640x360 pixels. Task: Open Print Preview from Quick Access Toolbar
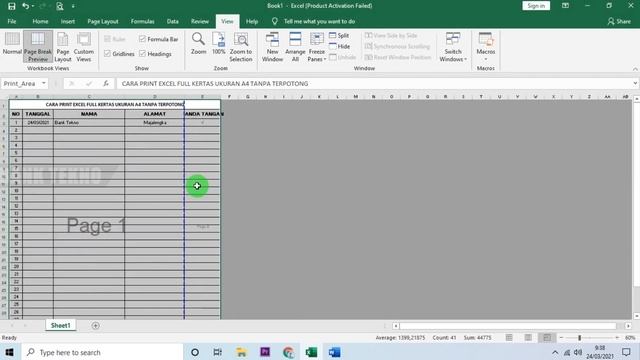[x=60, y=6]
